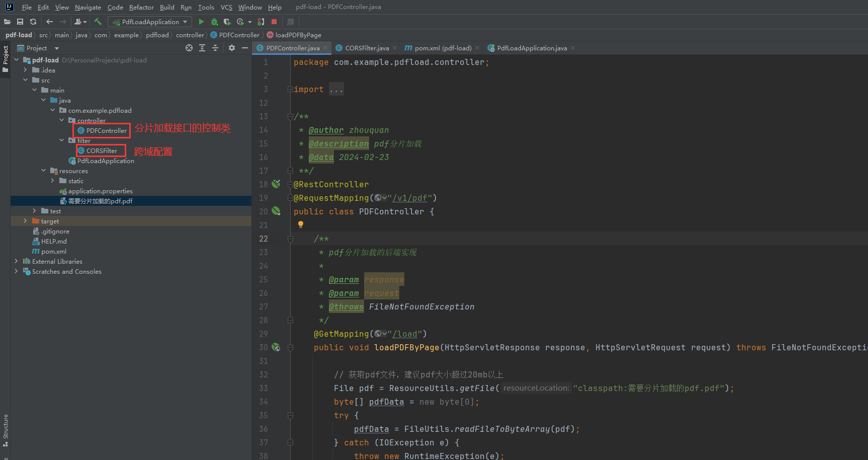
Task: Switch to the PdfLoadApplication.java tab
Action: coord(532,48)
